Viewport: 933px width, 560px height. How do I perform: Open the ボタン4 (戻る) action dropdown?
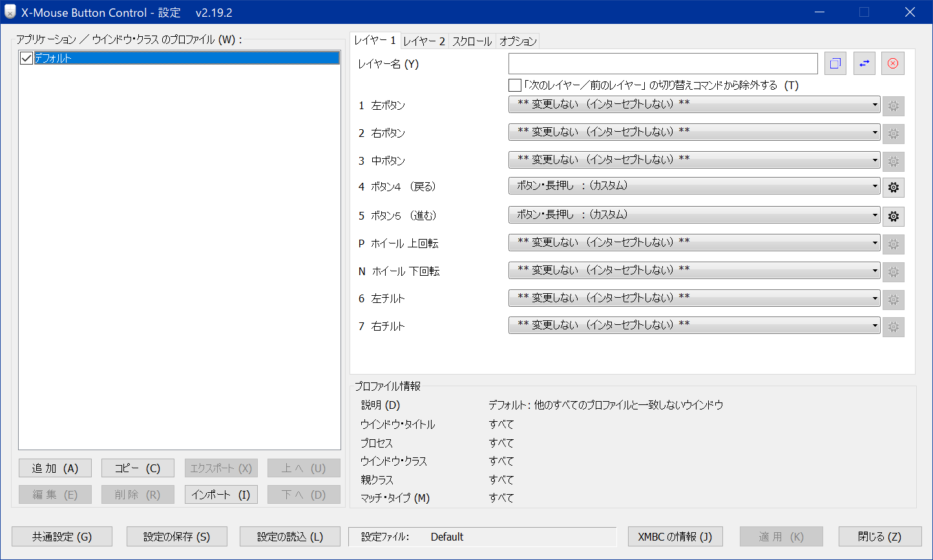pyautogui.click(x=695, y=186)
